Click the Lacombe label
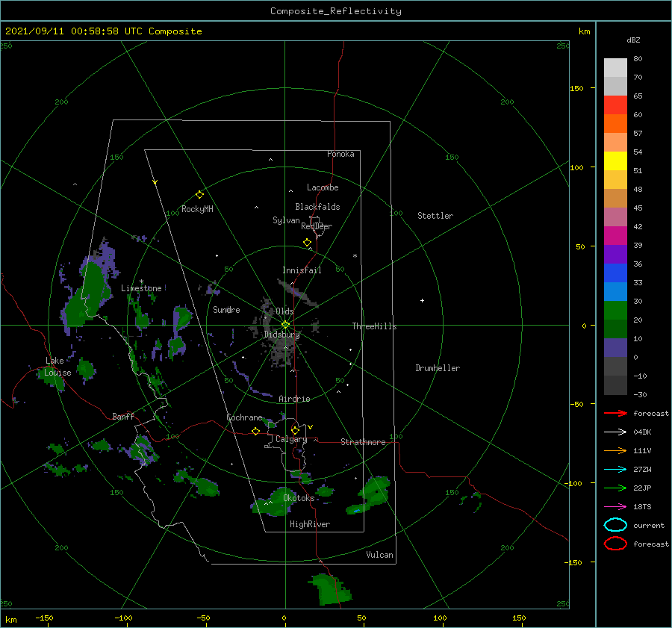Viewport: 672px width, 628px height. (x=323, y=187)
